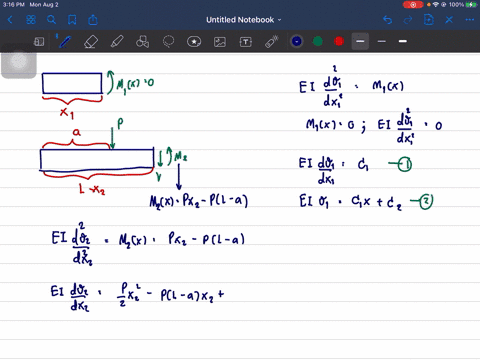Open the Elements star sticker tool

click(194, 42)
